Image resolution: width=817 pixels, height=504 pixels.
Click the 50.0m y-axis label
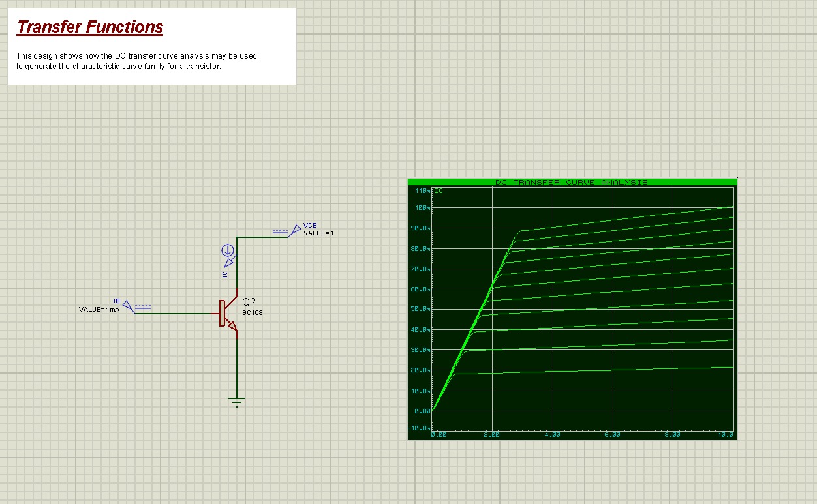(x=420, y=309)
